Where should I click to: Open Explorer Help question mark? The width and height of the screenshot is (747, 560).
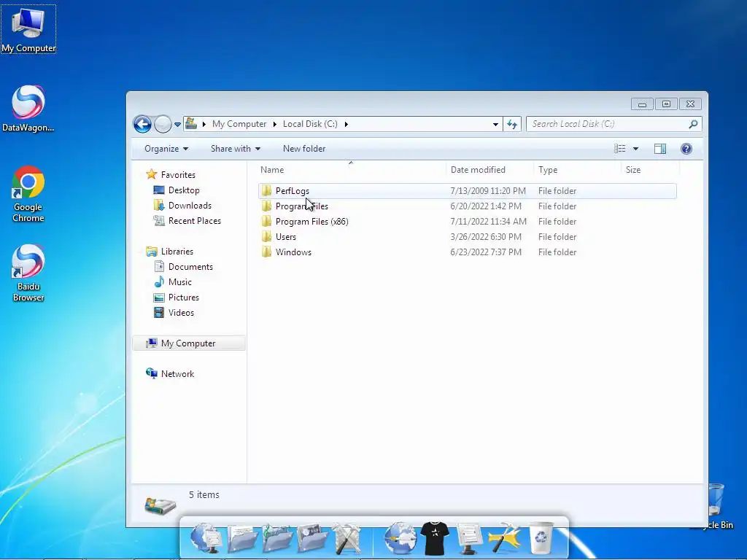[686, 149]
